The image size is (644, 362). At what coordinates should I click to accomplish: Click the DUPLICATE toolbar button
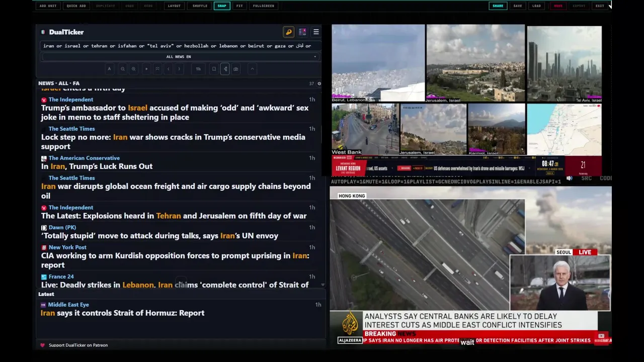(105, 6)
